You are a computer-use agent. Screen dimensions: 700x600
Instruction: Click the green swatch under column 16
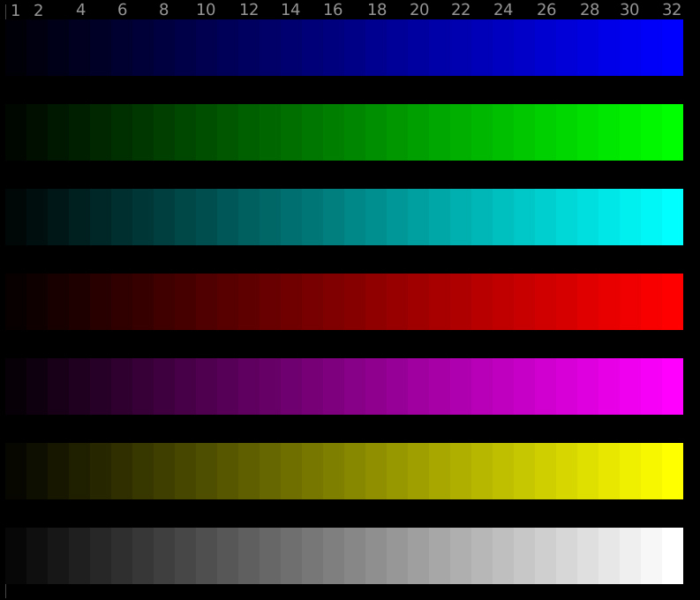[334, 132]
